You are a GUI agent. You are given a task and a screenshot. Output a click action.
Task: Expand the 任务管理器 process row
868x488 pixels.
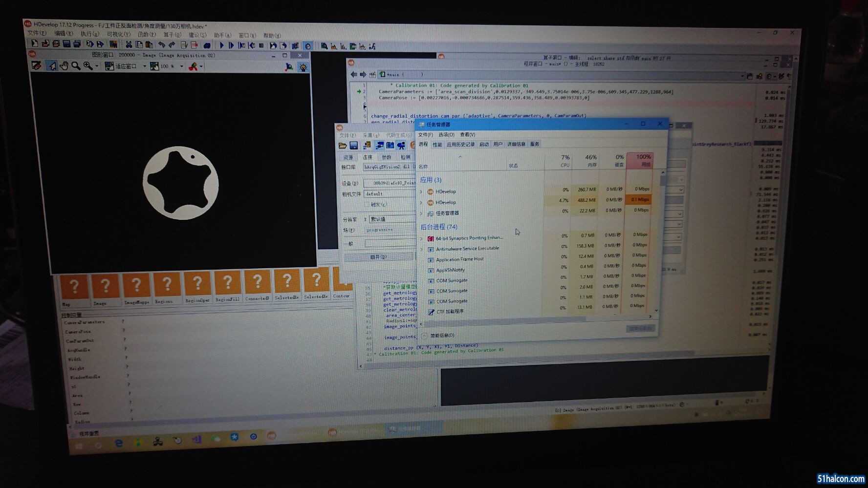pos(421,213)
